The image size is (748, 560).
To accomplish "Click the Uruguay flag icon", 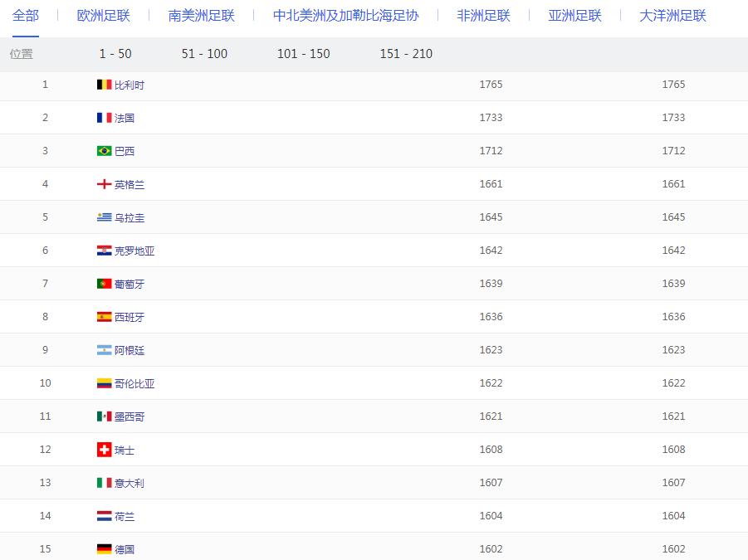I will (104, 217).
